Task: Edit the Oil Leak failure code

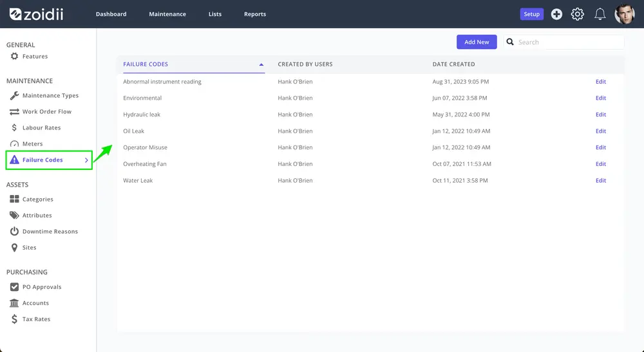Action: click(x=601, y=131)
